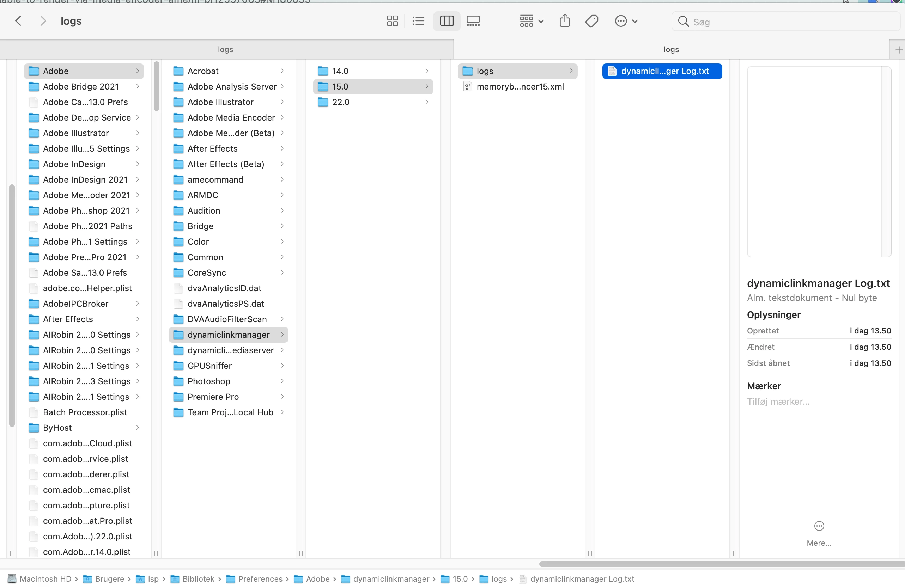
Task: Click Preferences in the path bar
Action: click(x=260, y=578)
